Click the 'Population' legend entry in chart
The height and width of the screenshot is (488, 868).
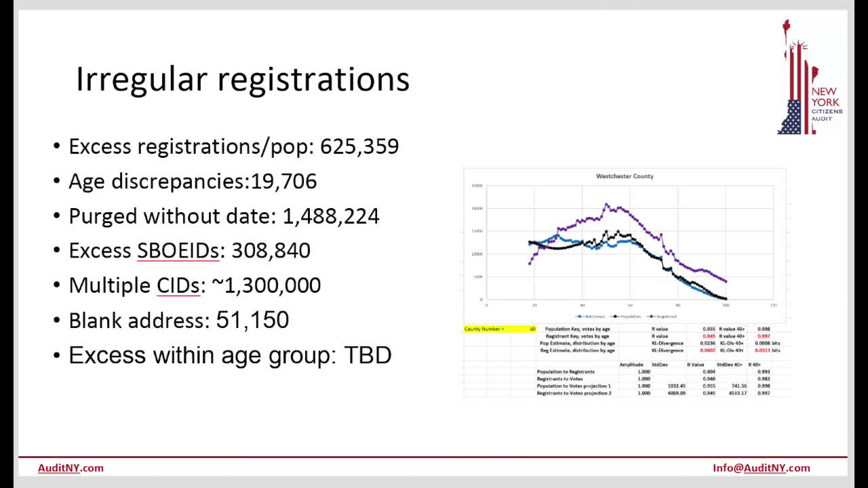pyautogui.click(x=626, y=317)
